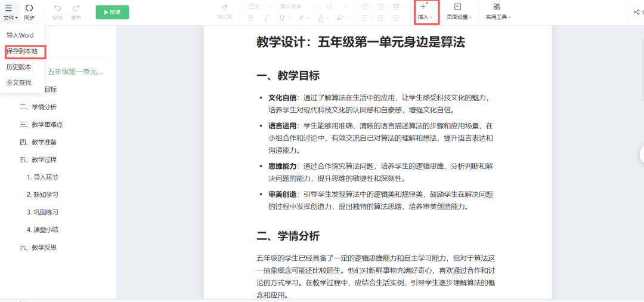Open the dropdown arrow beside the font color icon
644x302 pixels.
pyautogui.click(x=327, y=18)
